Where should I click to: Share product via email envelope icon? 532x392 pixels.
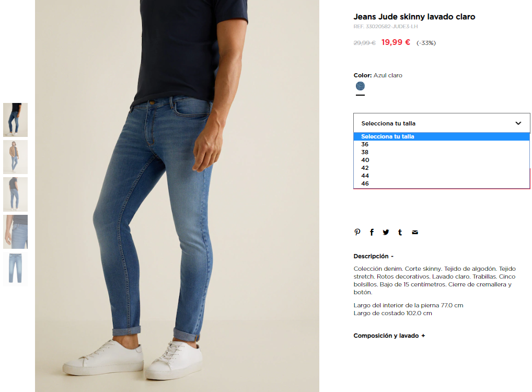tap(414, 233)
